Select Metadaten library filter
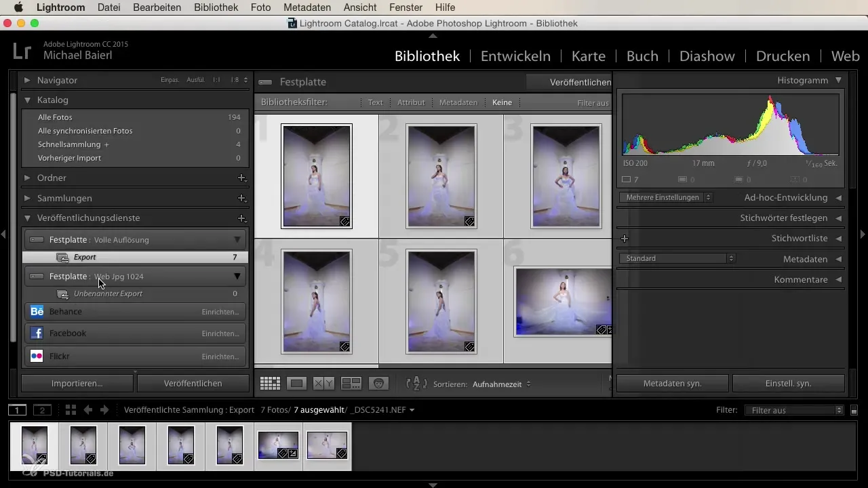 (458, 102)
